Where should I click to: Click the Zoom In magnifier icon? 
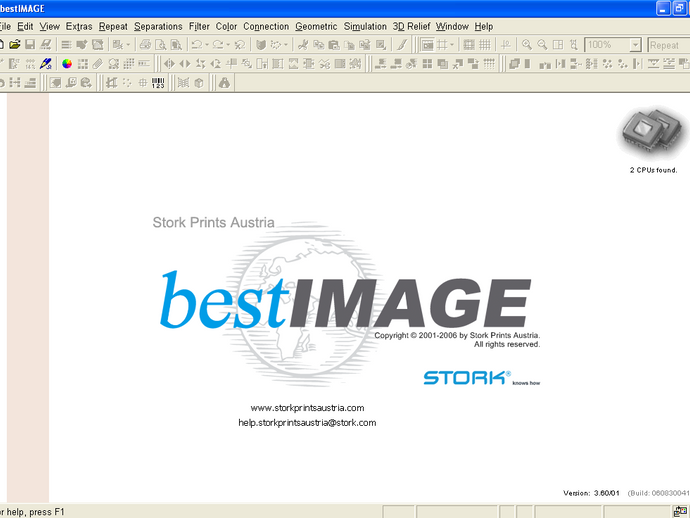point(527,44)
